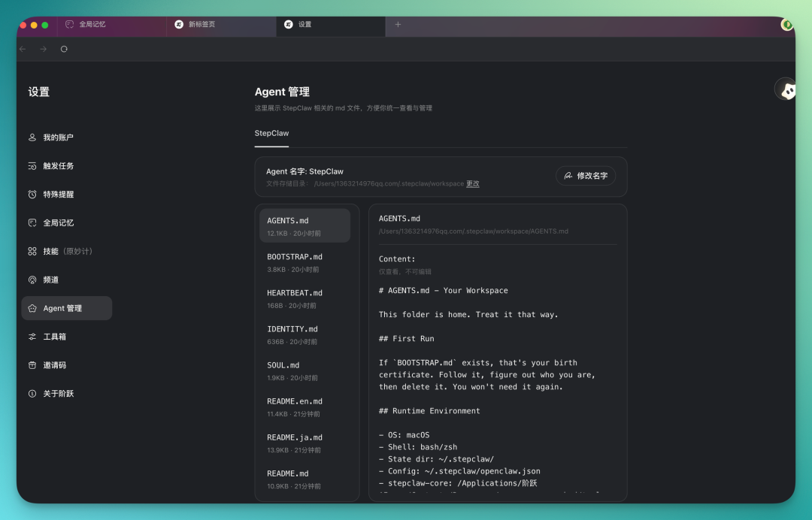Click the 关于阶跃 info icon

32,394
